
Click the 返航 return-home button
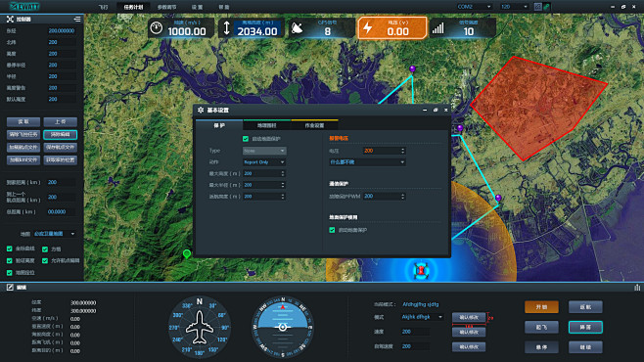[585, 307]
